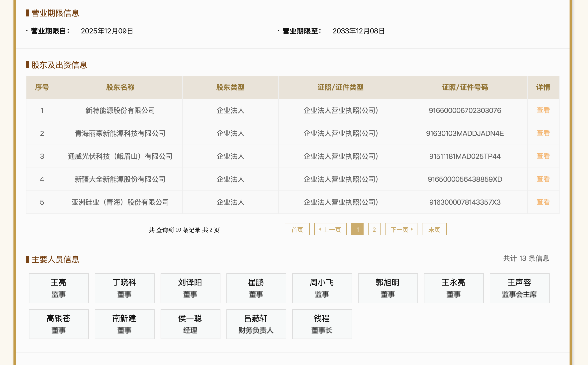Jump to 首页 in shareholder pagination
This screenshot has height=365, width=588.
297,229
